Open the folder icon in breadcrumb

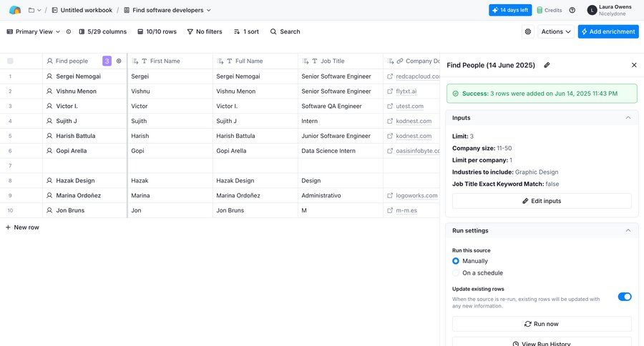tap(31, 10)
